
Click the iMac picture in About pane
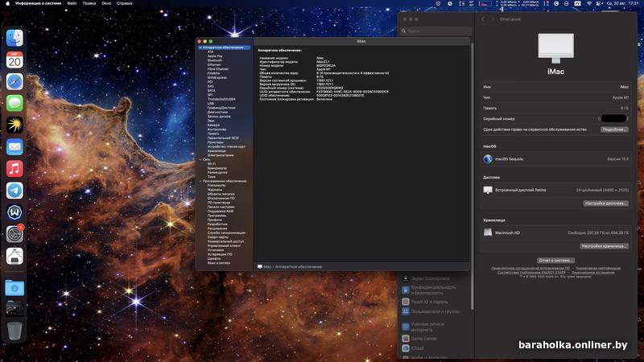click(x=555, y=48)
